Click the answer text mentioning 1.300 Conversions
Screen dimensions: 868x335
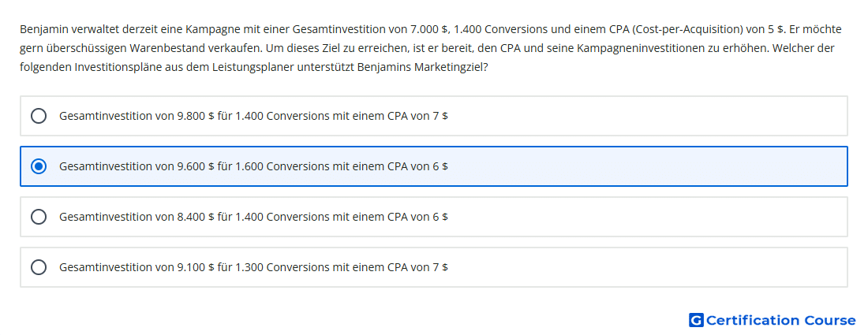[253, 267]
